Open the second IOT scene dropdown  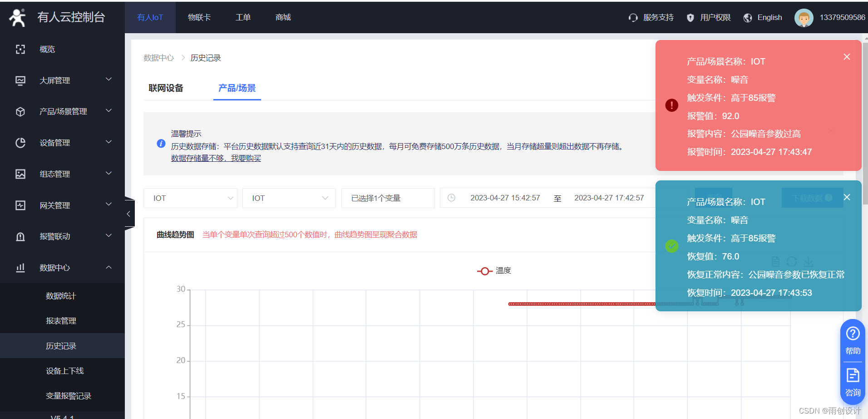point(289,198)
